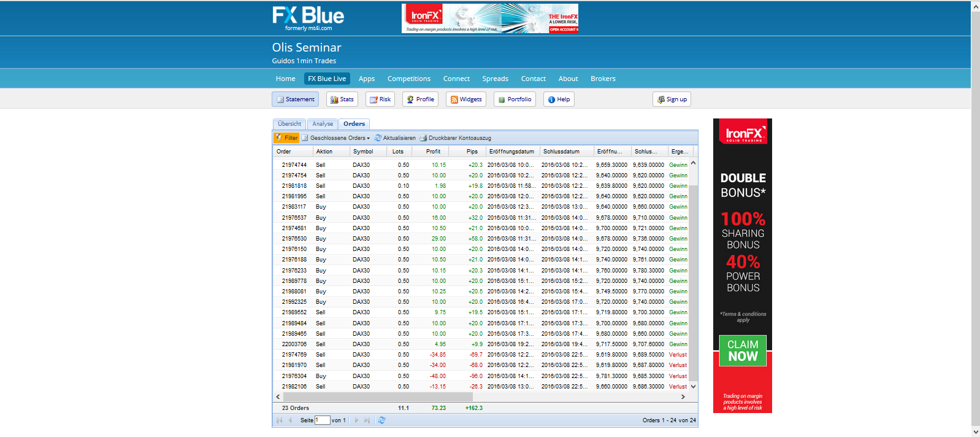This screenshot has height=437, width=980.
Task: Open the Portfolio page
Action: 515,99
